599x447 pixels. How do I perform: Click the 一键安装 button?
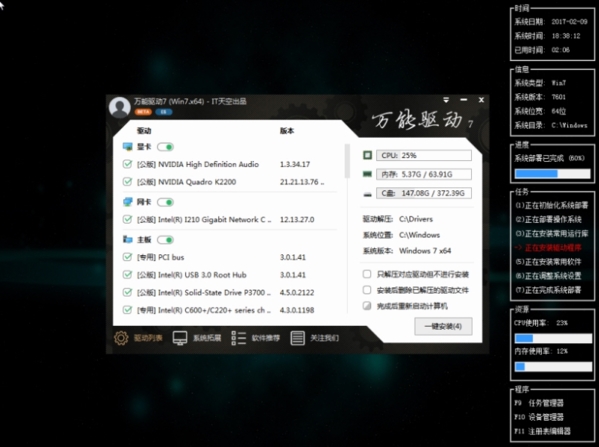(443, 327)
